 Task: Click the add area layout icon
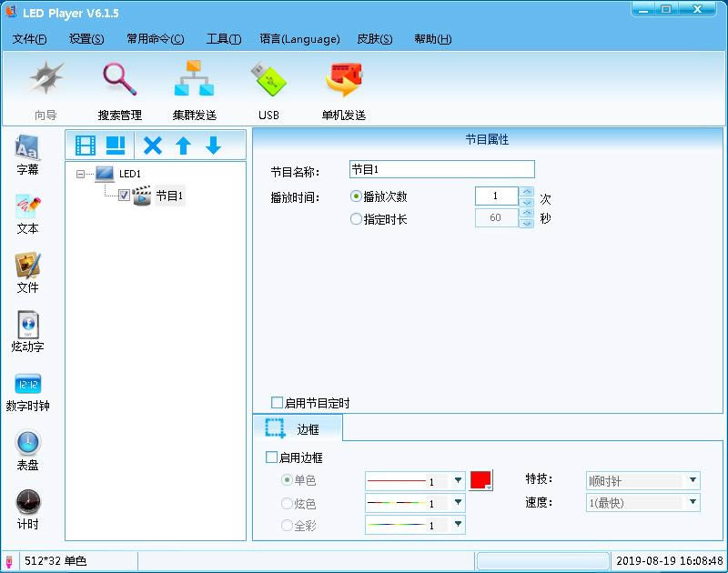click(116, 146)
